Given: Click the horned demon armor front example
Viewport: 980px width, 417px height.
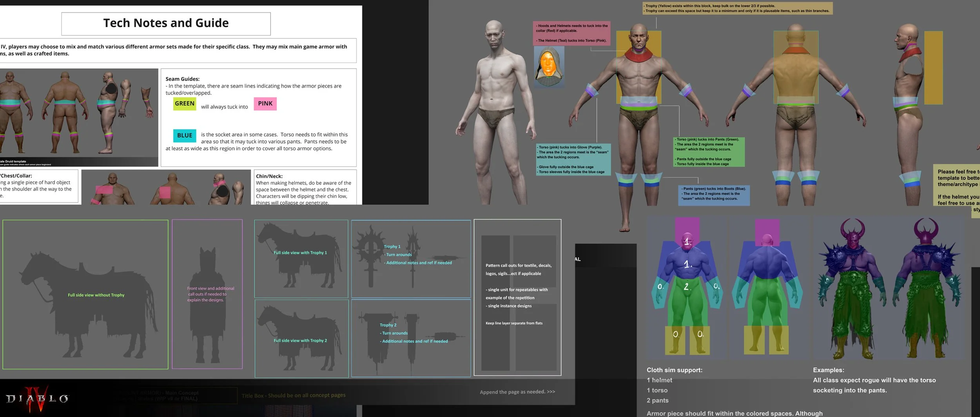Looking at the screenshot, I should (x=851, y=288).
